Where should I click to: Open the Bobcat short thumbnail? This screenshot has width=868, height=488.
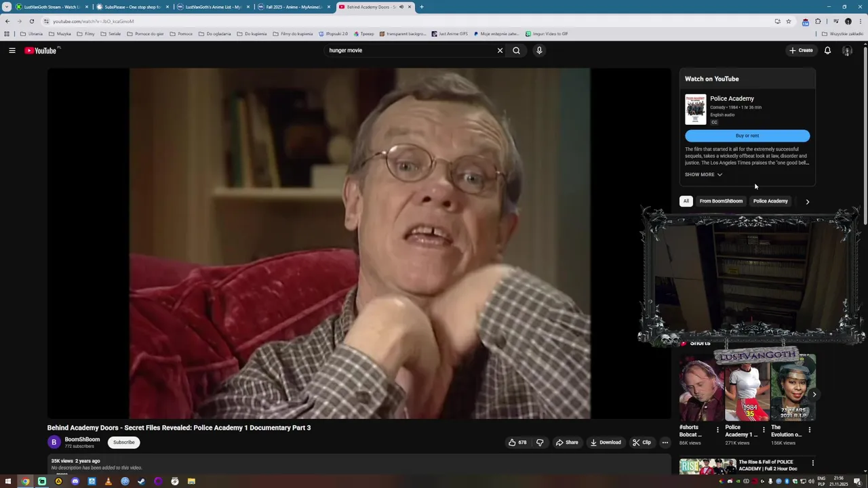[701, 388]
